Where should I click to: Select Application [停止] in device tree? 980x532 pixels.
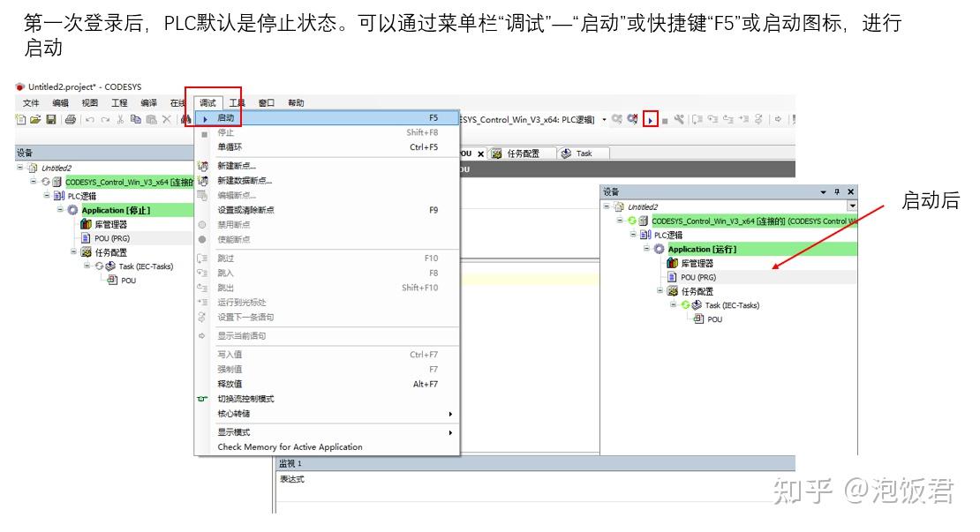(x=116, y=211)
